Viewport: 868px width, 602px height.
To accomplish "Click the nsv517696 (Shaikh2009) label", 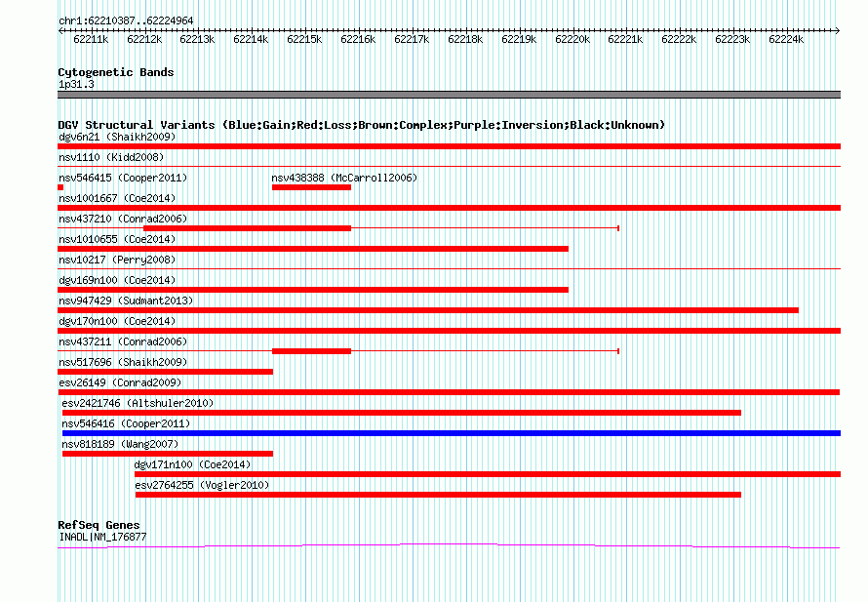I will [123, 362].
